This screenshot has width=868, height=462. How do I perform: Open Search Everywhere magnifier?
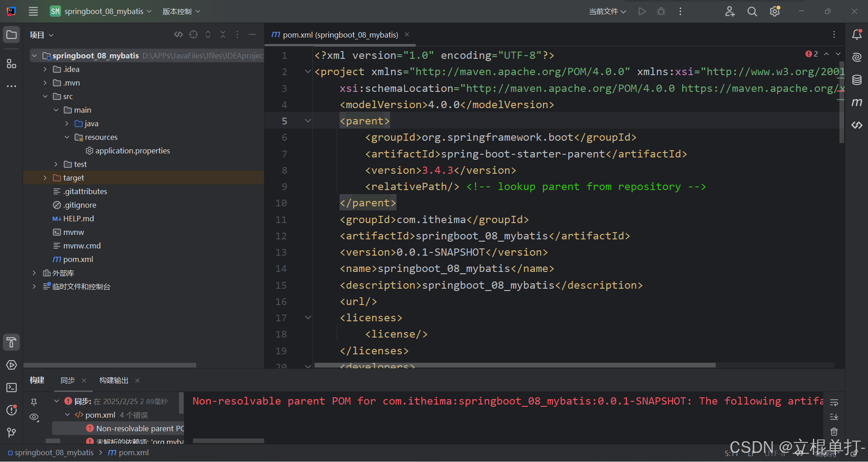pos(752,11)
